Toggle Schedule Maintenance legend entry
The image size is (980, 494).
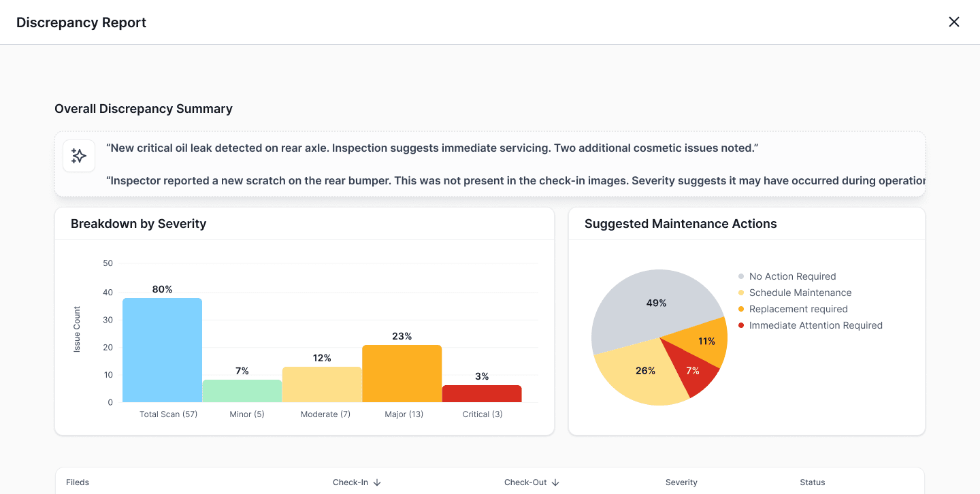coord(795,293)
